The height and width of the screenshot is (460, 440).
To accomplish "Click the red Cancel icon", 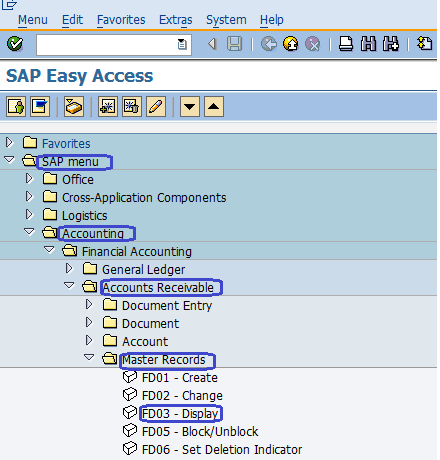I will point(313,44).
